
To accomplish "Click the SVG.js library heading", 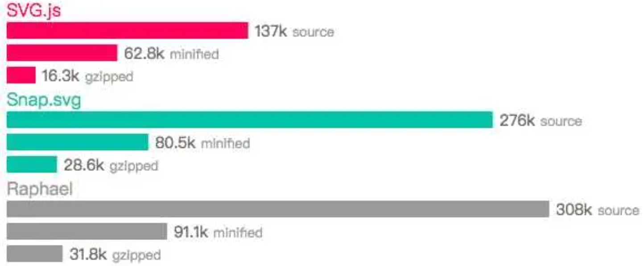I will coord(34,10).
